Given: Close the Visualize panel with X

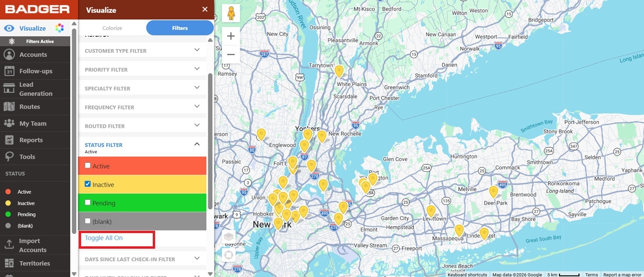Looking at the screenshot, I should coord(205,9).
